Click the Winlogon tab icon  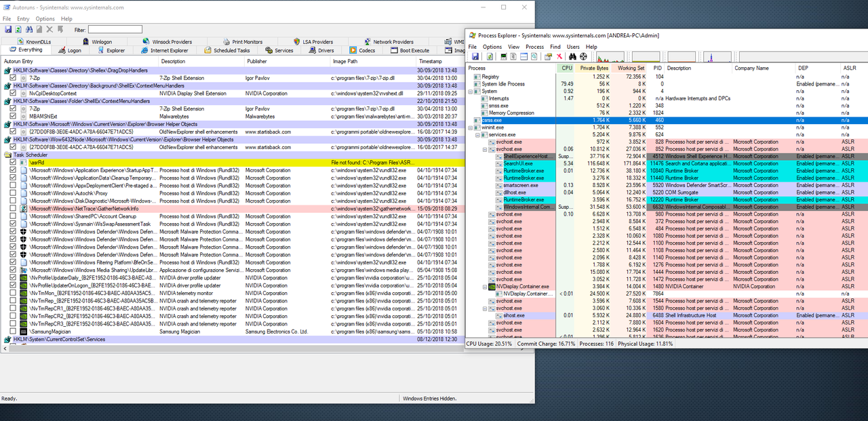click(x=85, y=41)
